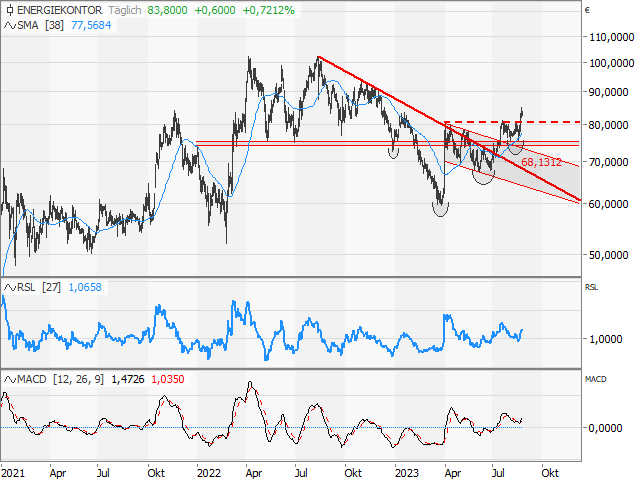Image resolution: width=640 pixels, height=480 pixels.
Task: Click the MACD value 1,4726
Action: [x=128, y=380]
